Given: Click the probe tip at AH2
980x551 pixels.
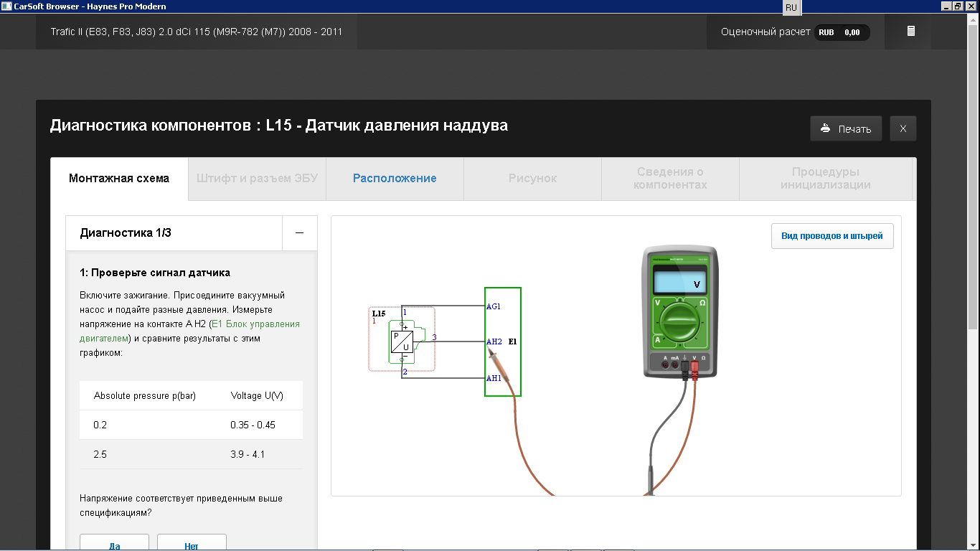Looking at the screenshot, I should pos(492,351).
